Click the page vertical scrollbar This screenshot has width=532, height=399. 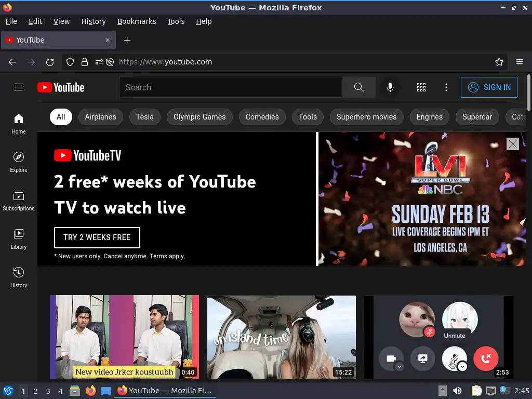pos(528,92)
